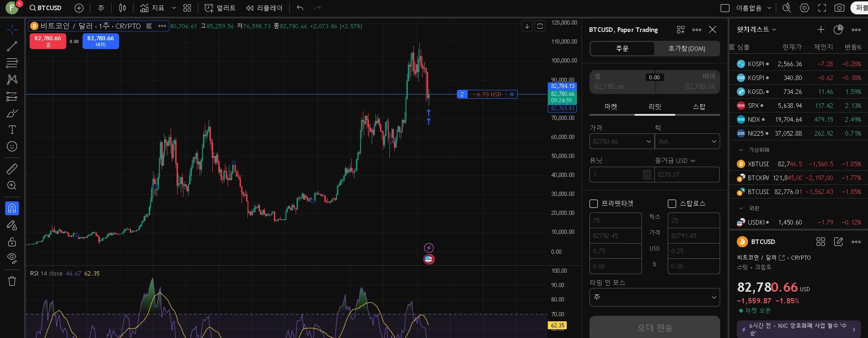This screenshot has height=338, width=868.
Task: Select the 리밋 order type tab
Action: [x=655, y=107]
